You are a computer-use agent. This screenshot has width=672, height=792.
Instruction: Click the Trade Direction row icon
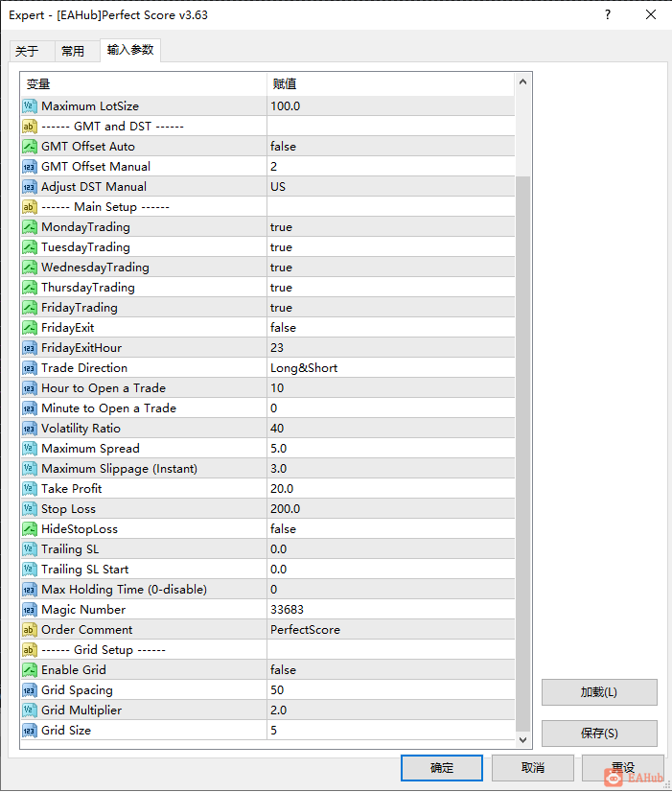pyautogui.click(x=30, y=368)
